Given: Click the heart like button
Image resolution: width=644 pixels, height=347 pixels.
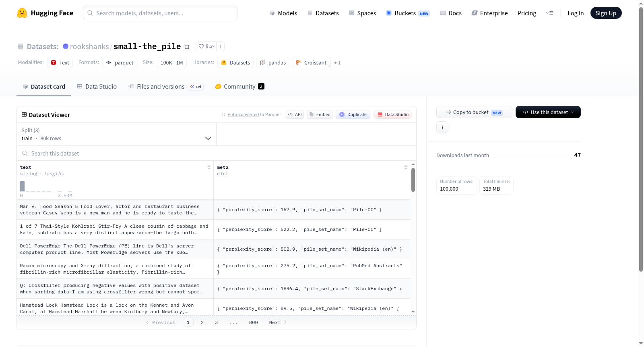Looking at the screenshot, I should coord(206,46).
